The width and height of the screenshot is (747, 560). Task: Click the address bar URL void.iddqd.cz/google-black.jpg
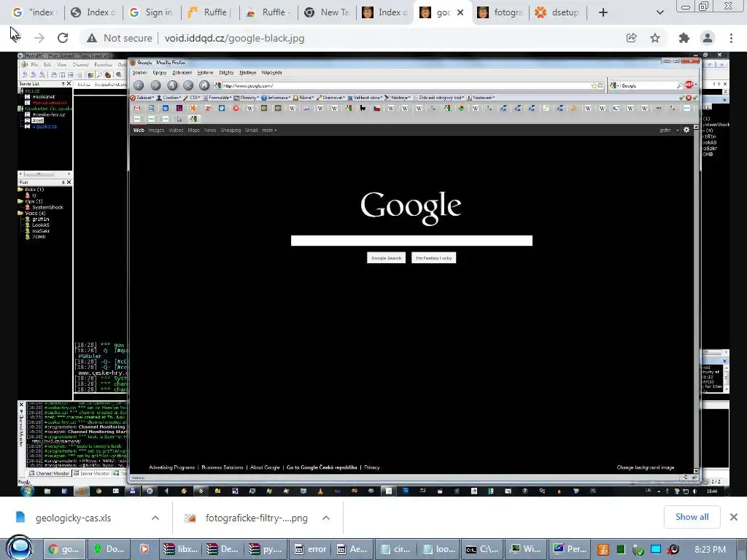point(234,38)
